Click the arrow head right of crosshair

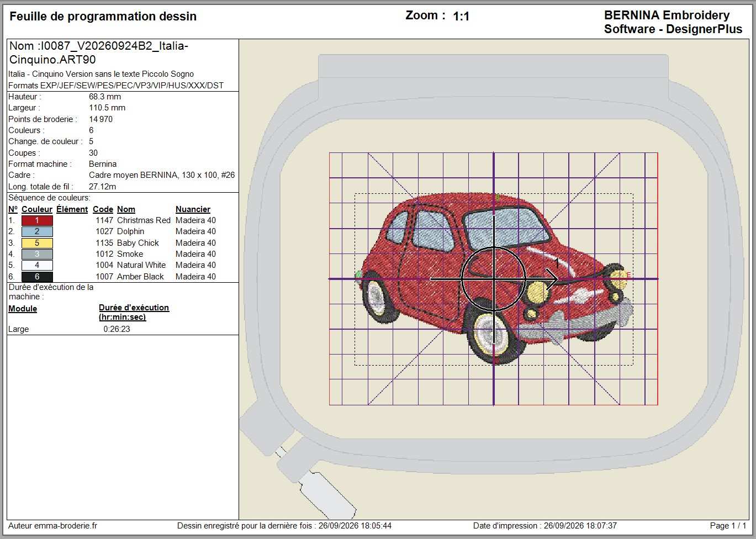tap(552, 279)
